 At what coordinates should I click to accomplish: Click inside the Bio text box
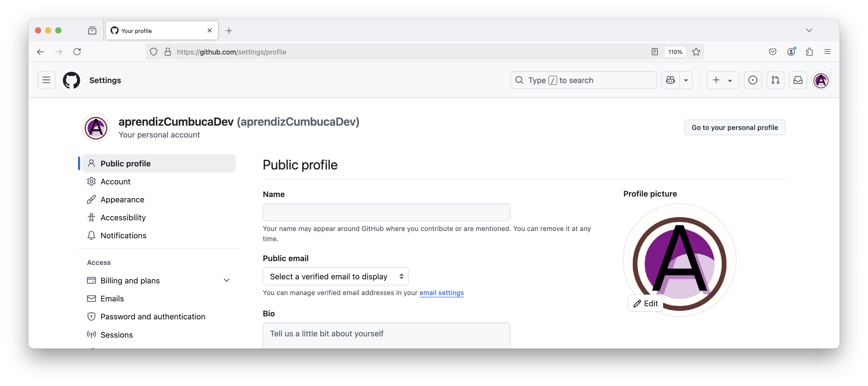(386, 334)
